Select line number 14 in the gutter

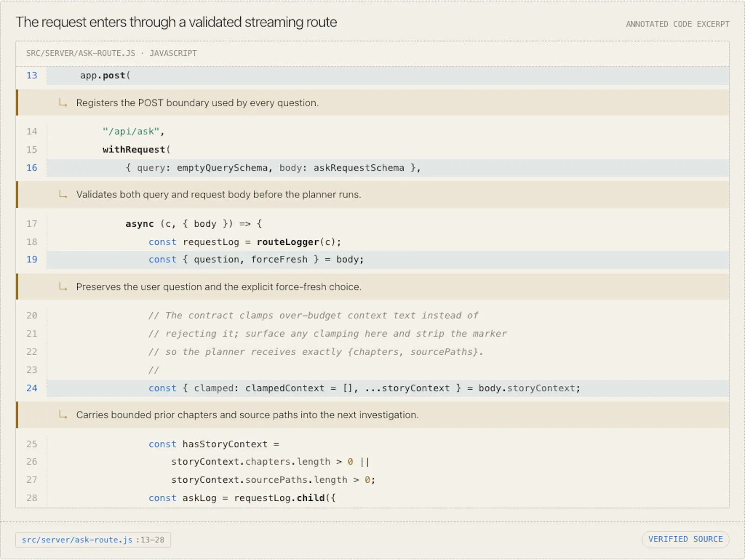[x=32, y=131]
